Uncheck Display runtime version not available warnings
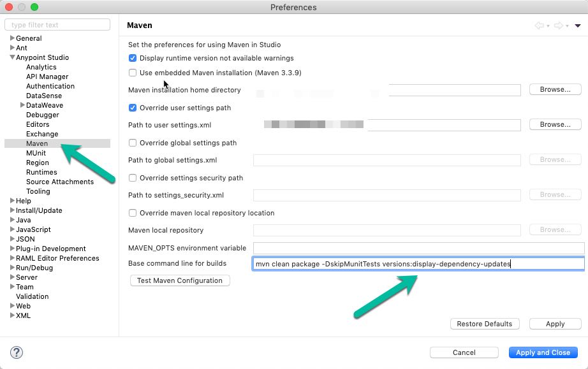 133,57
